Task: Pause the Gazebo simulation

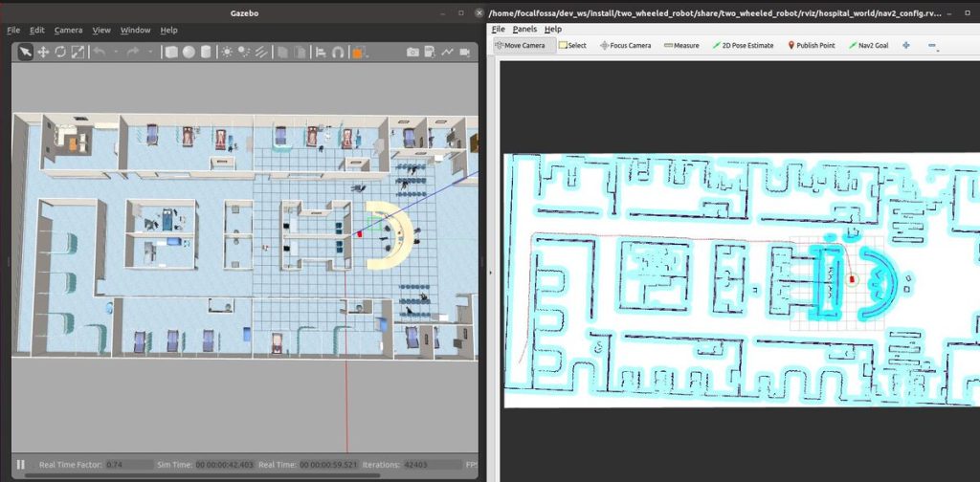Action: (x=21, y=464)
